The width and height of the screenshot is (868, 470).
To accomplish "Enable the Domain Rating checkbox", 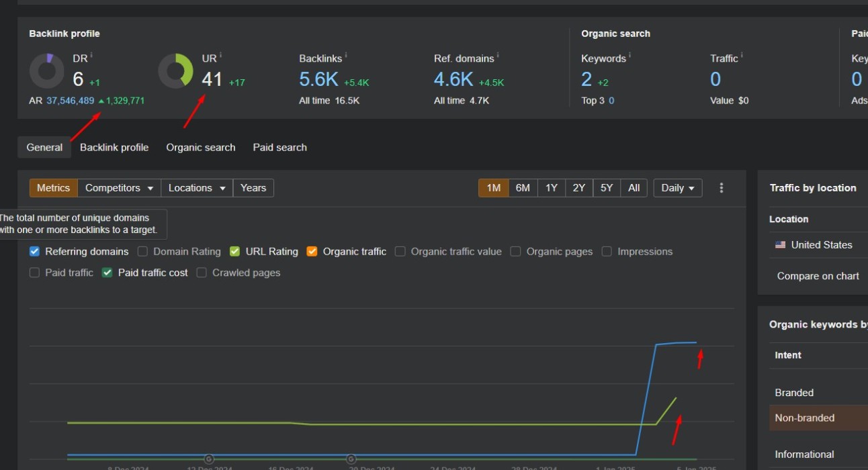I will (142, 252).
